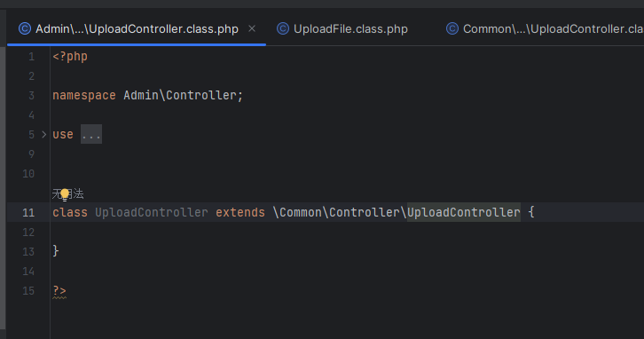Click the highlighted parent UploadController class name
The image size is (644, 339).
click(464, 212)
